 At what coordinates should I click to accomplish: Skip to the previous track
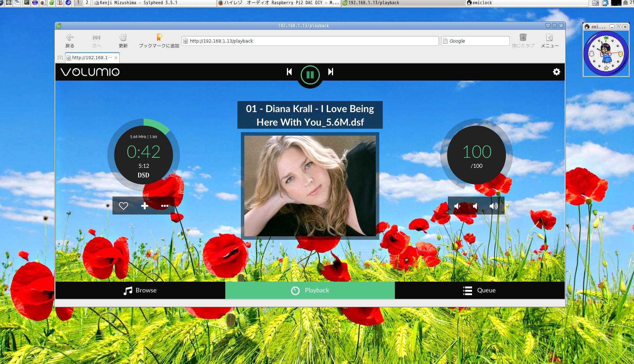pos(289,72)
